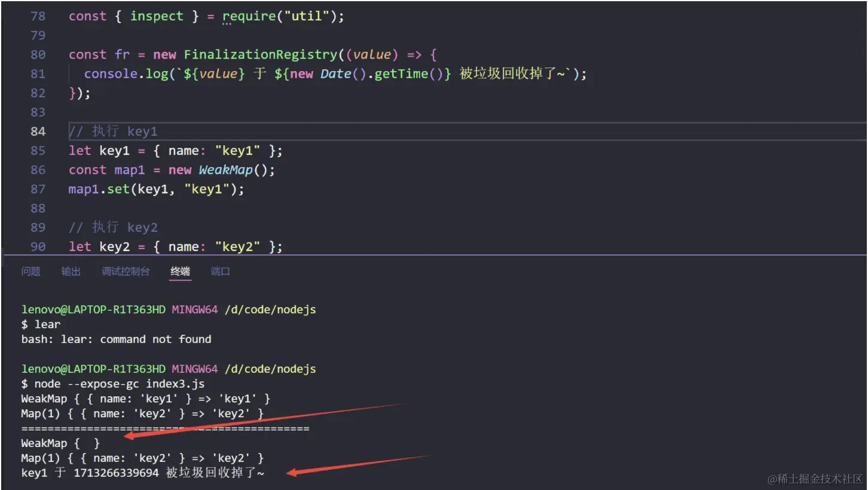Click the FinalizationRegistry identifier on line 80
The image size is (868, 490).
coord(261,54)
